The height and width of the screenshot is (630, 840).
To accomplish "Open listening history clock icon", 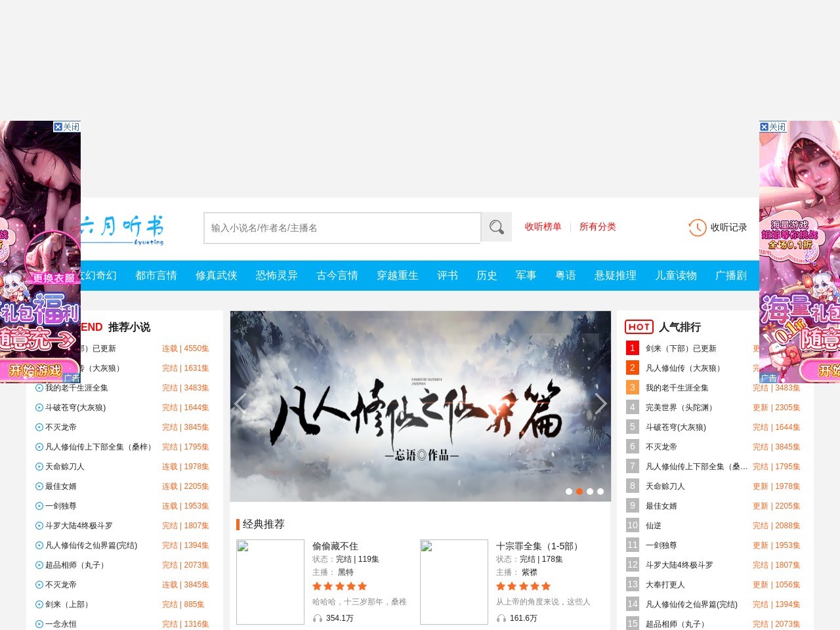I will pyautogui.click(x=697, y=228).
